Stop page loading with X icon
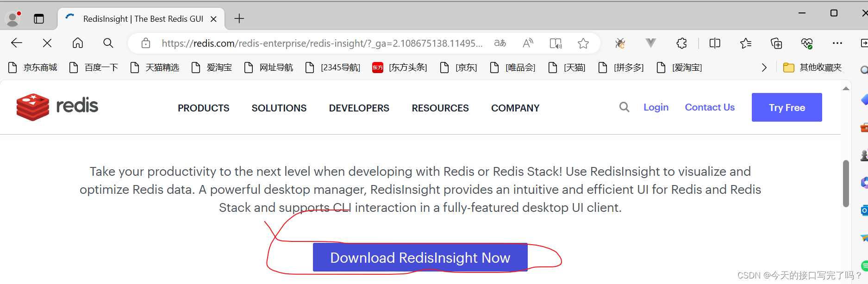This screenshot has height=284, width=868. [47, 43]
